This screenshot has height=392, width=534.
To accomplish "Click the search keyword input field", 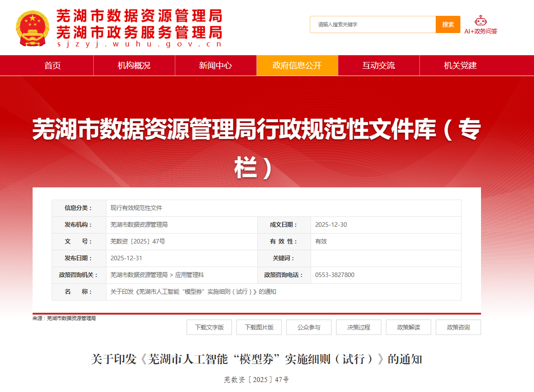I will (373, 24).
